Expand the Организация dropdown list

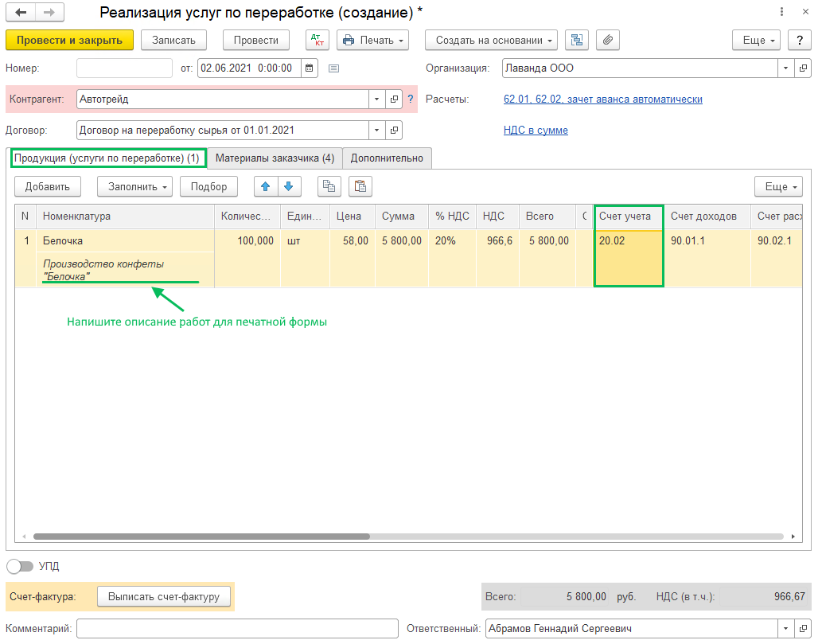(785, 68)
